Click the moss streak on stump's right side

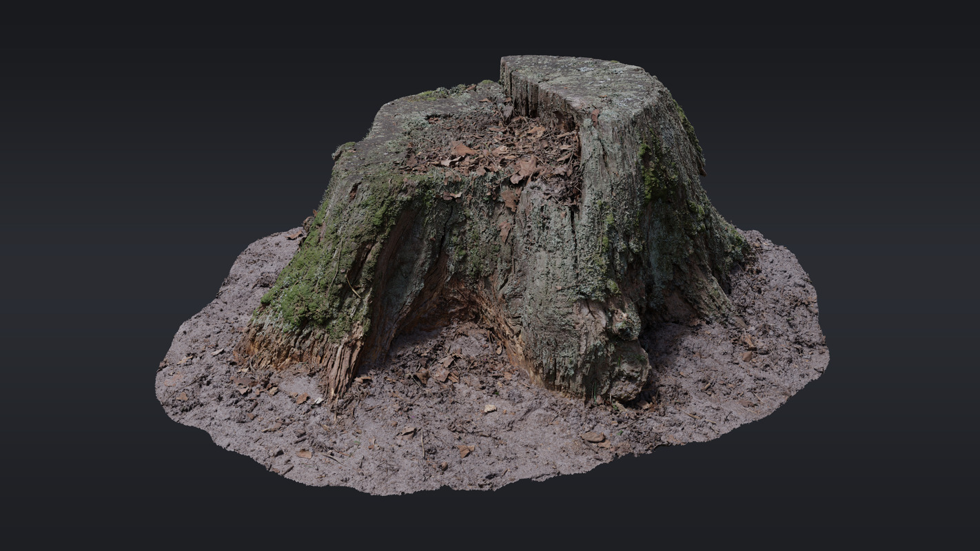655,172
